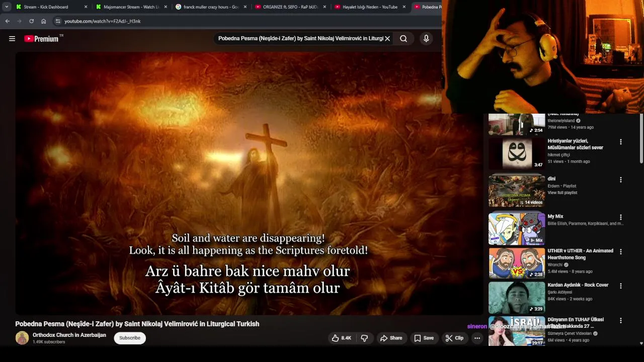
Task: Create a clip with the Clip button
Action: tap(454, 338)
